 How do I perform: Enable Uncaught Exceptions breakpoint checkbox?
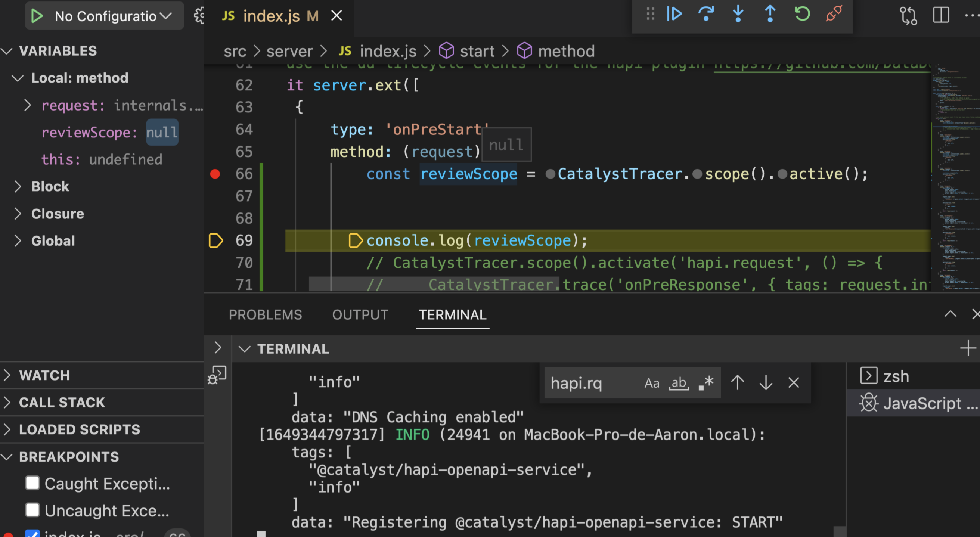tap(33, 510)
